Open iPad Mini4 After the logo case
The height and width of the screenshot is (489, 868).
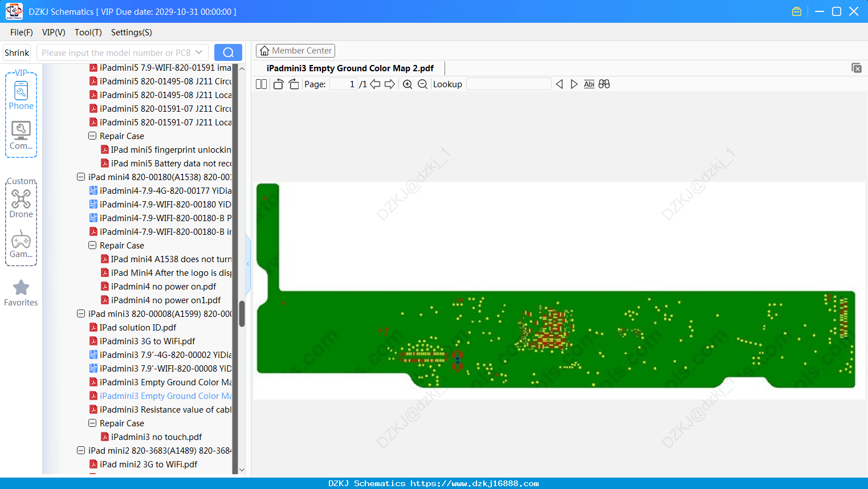(x=166, y=273)
